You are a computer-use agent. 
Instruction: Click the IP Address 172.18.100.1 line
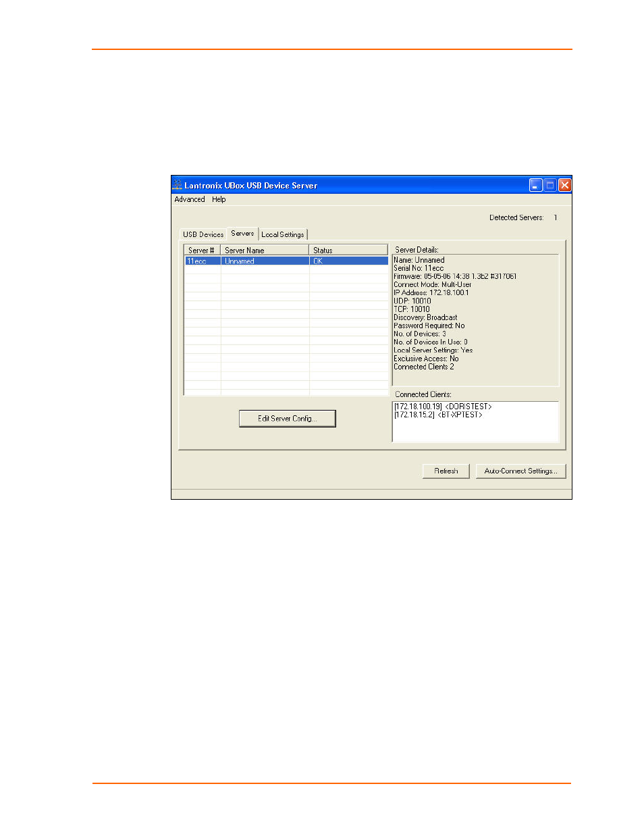pos(431,292)
